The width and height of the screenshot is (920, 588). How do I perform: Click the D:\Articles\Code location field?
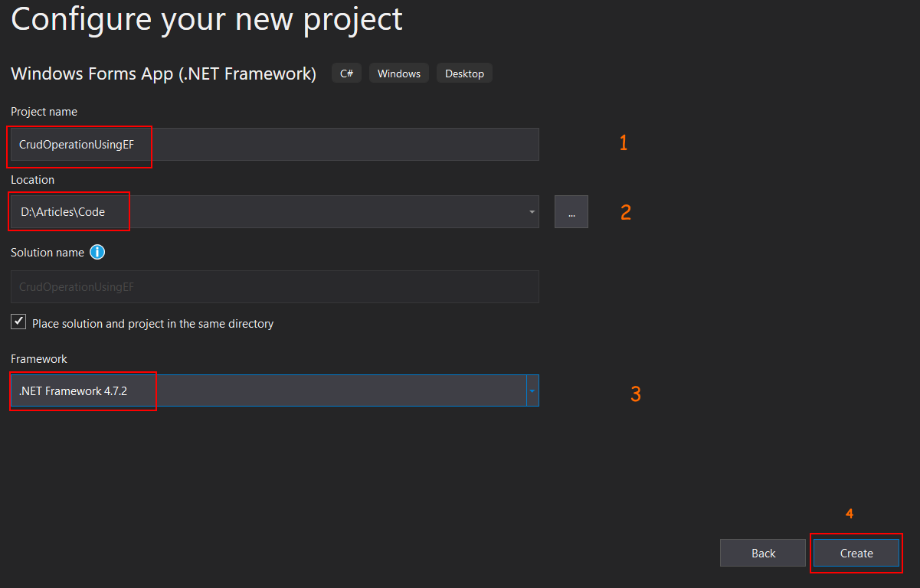tap(268, 212)
